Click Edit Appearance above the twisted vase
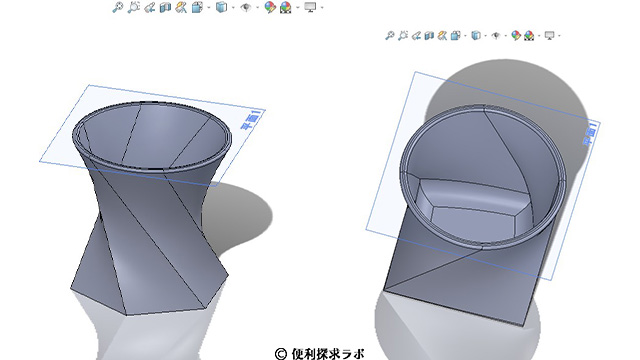The image size is (640, 360). (x=270, y=7)
